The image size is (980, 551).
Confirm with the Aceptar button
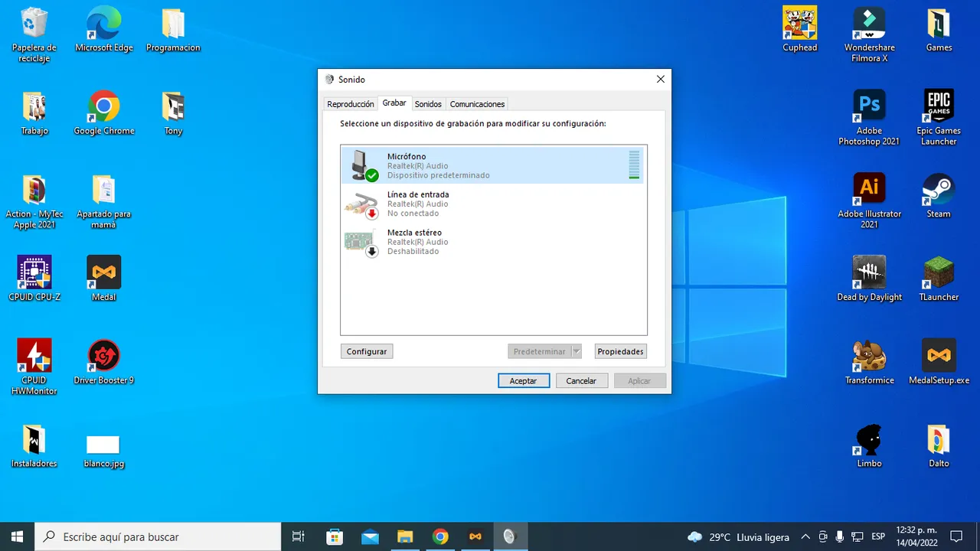pyautogui.click(x=524, y=380)
